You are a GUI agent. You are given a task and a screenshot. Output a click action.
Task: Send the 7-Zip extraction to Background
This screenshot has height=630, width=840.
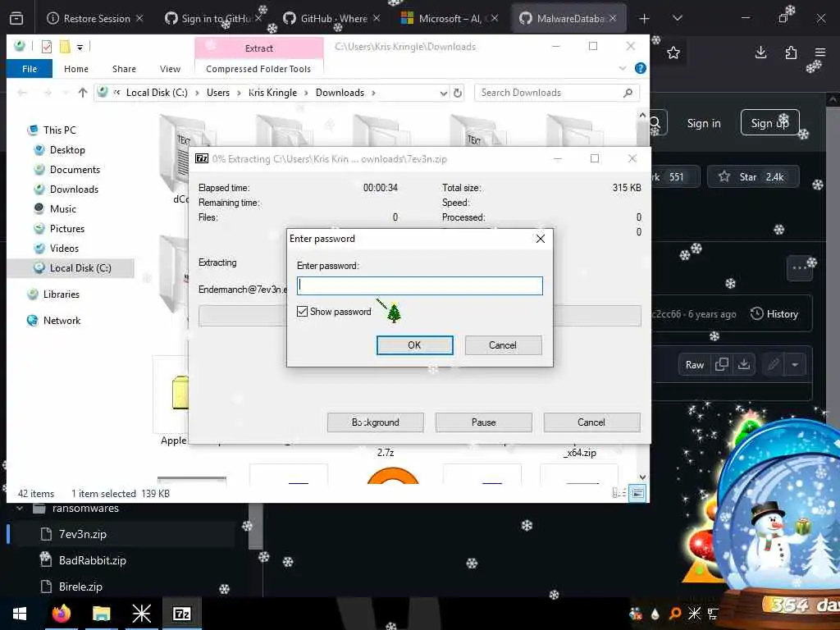click(x=376, y=422)
